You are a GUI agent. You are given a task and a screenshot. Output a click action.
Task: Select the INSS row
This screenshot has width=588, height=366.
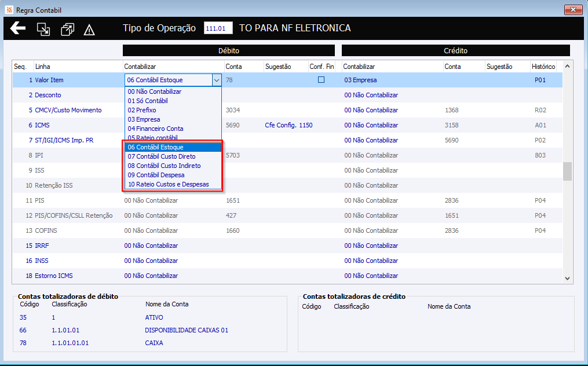[x=287, y=261]
